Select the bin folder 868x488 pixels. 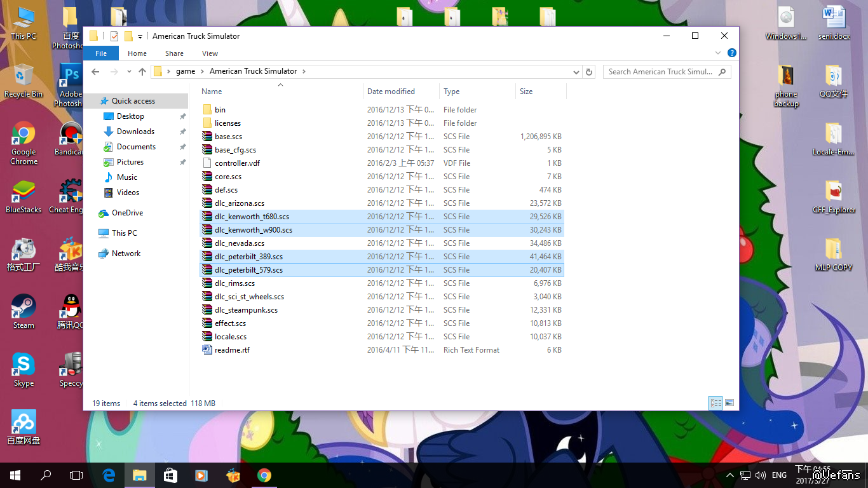pos(382,110)
